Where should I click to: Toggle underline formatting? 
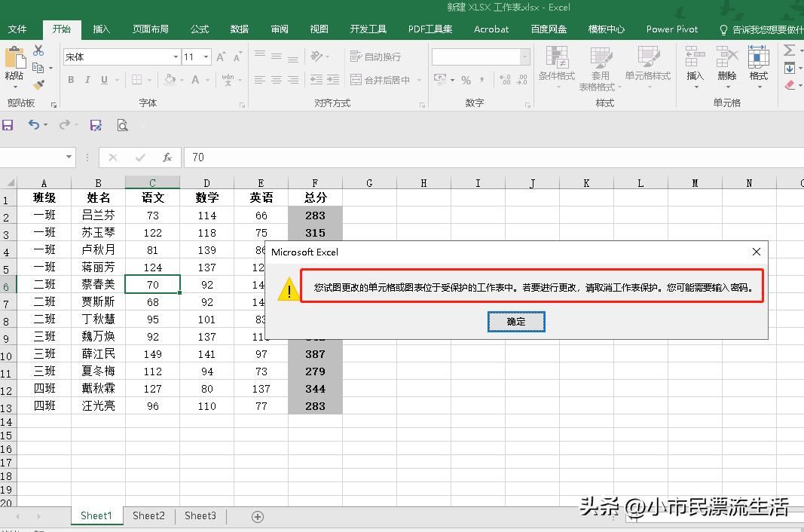point(101,79)
